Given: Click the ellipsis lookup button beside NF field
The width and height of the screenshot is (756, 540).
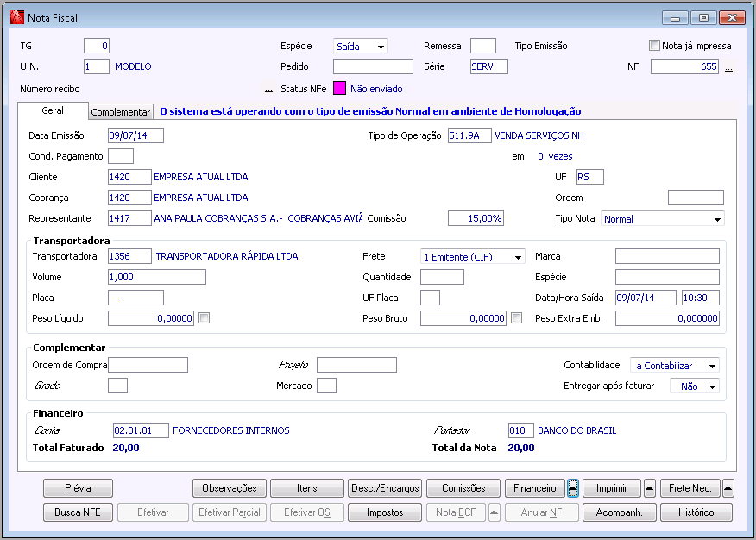Looking at the screenshot, I should point(728,67).
